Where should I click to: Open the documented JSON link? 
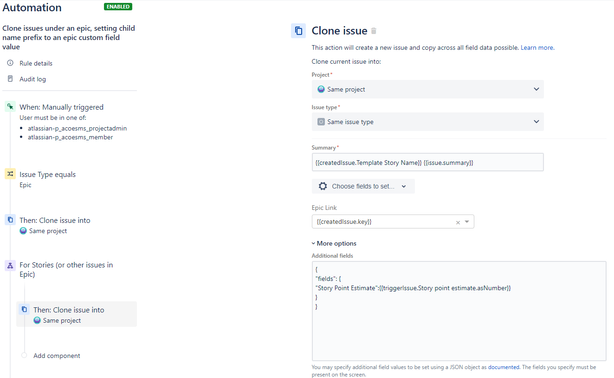504,367
